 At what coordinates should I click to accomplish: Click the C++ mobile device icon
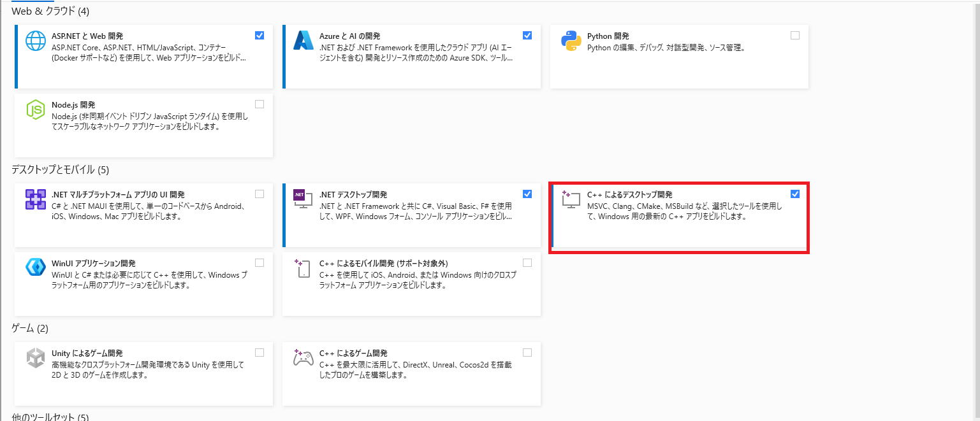coord(303,268)
